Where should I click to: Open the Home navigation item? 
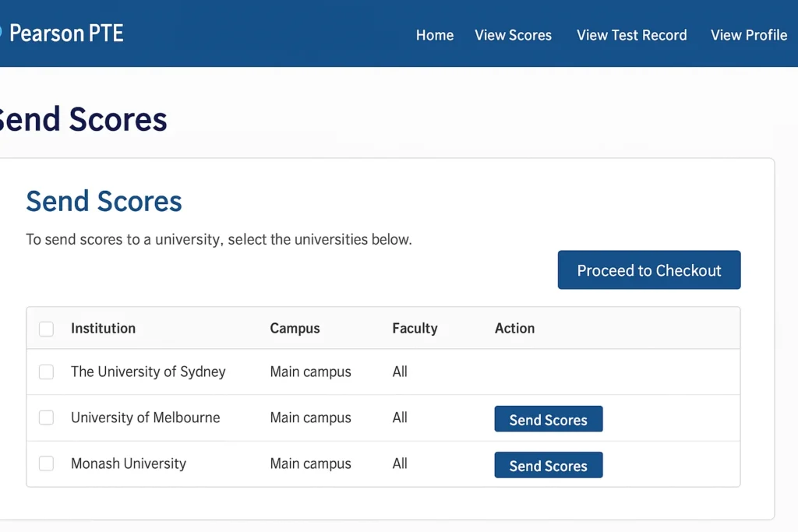click(x=434, y=35)
